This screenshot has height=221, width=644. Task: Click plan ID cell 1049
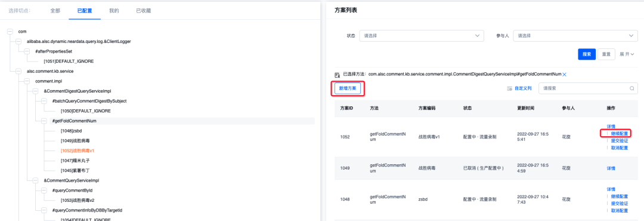pos(345,168)
